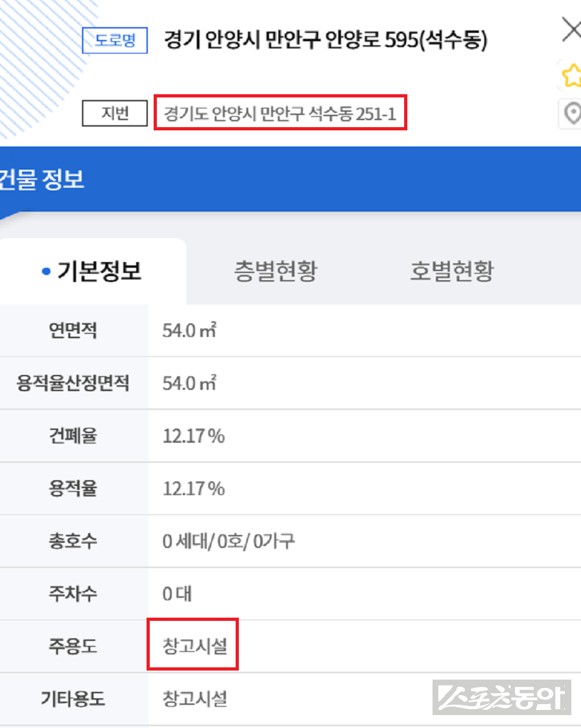Bookmark this building with the star icon
The width and height of the screenshot is (581, 728).
tap(571, 76)
